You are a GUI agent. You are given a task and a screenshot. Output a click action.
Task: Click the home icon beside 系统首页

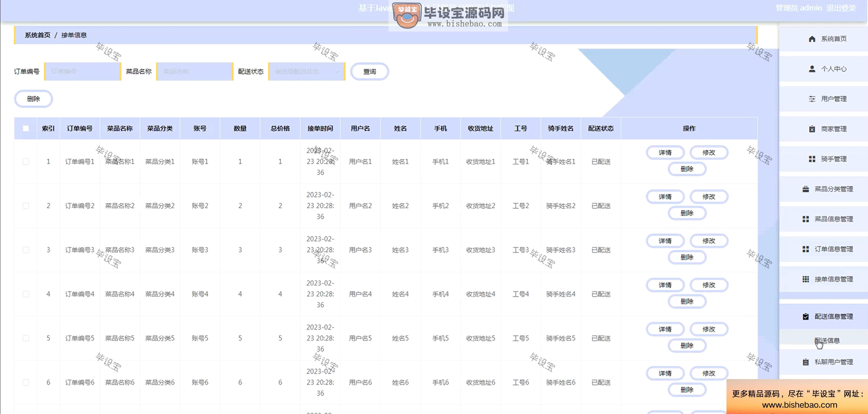(812, 39)
